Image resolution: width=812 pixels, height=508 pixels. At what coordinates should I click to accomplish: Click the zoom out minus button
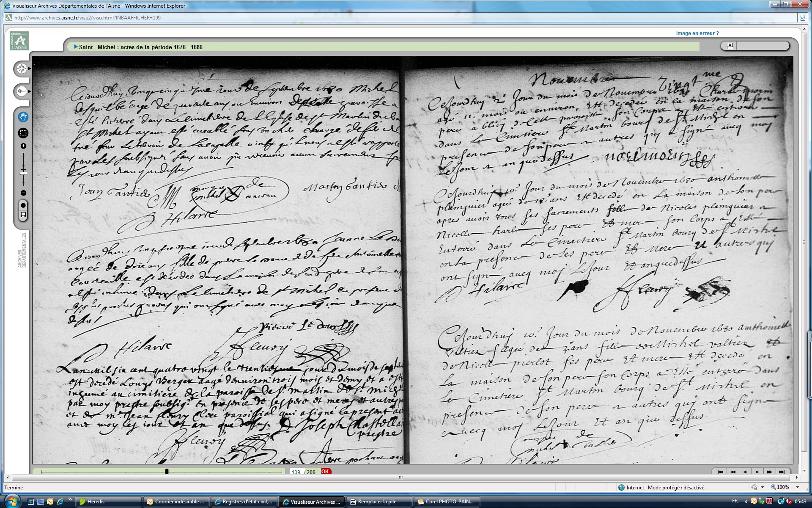(x=23, y=193)
